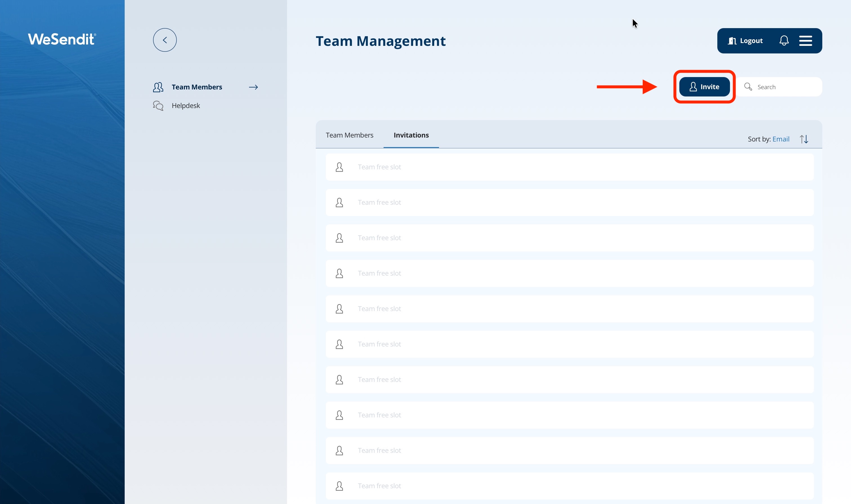Switch to the Team Members tab
This screenshot has width=851, height=504.
[x=349, y=135]
